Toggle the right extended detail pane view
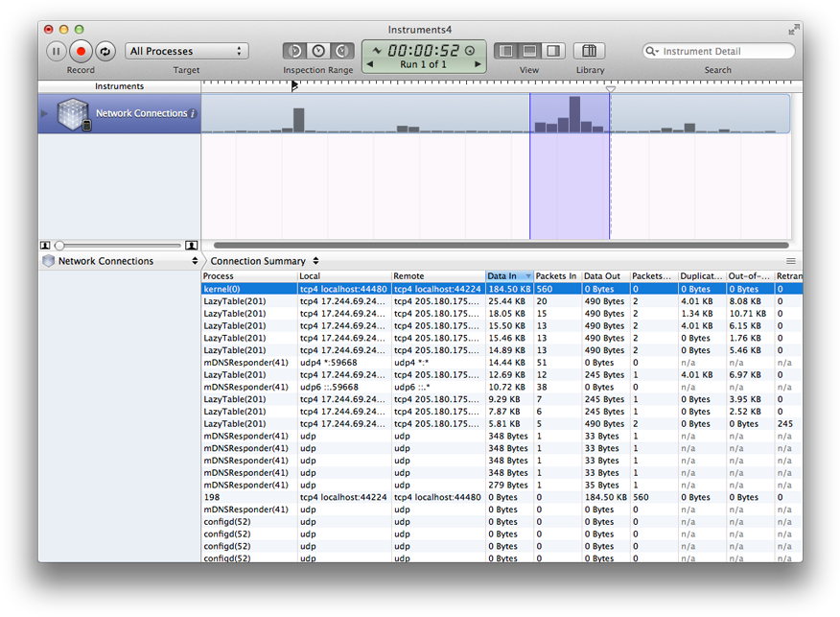 tap(553, 51)
